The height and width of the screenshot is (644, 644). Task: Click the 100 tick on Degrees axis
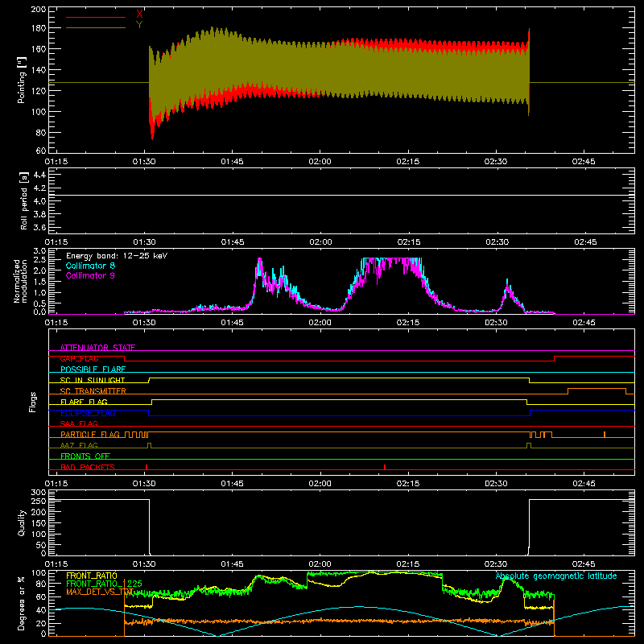click(x=39, y=572)
